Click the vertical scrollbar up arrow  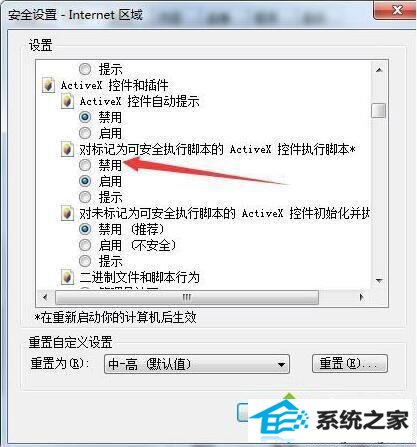click(379, 70)
